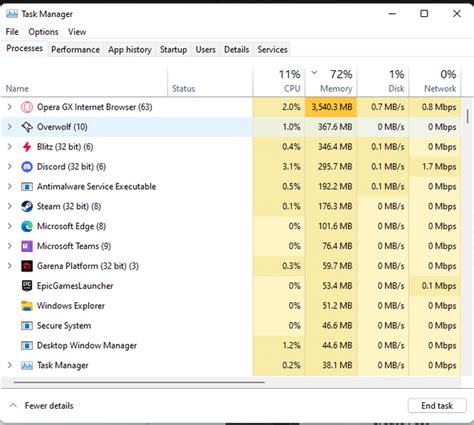
Task: Click the 0.7 MB/s disk value
Action: [388, 107]
